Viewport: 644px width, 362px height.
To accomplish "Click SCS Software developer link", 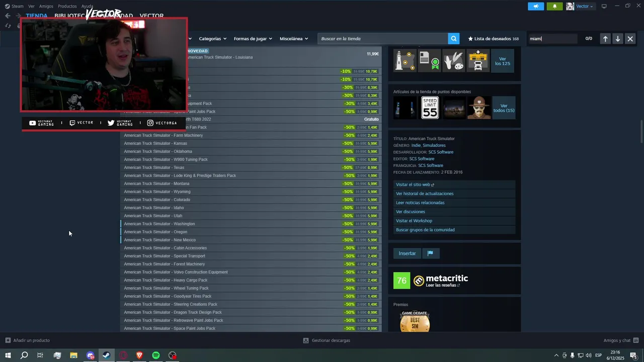I will (441, 152).
